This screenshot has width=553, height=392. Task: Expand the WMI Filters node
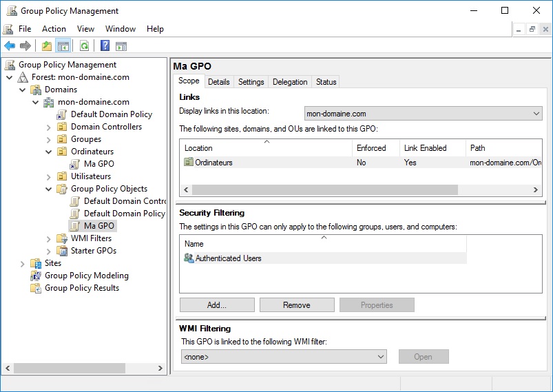pyautogui.click(x=49, y=239)
